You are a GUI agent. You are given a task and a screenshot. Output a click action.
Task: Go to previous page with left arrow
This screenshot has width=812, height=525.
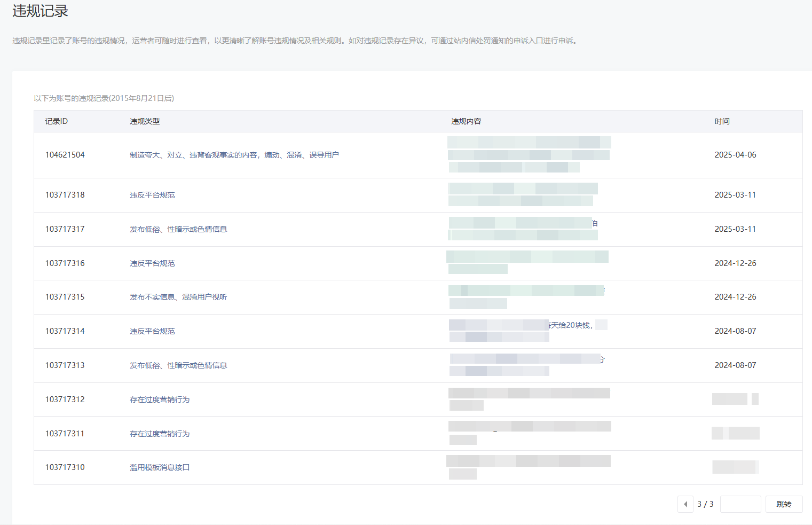(x=685, y=504)
